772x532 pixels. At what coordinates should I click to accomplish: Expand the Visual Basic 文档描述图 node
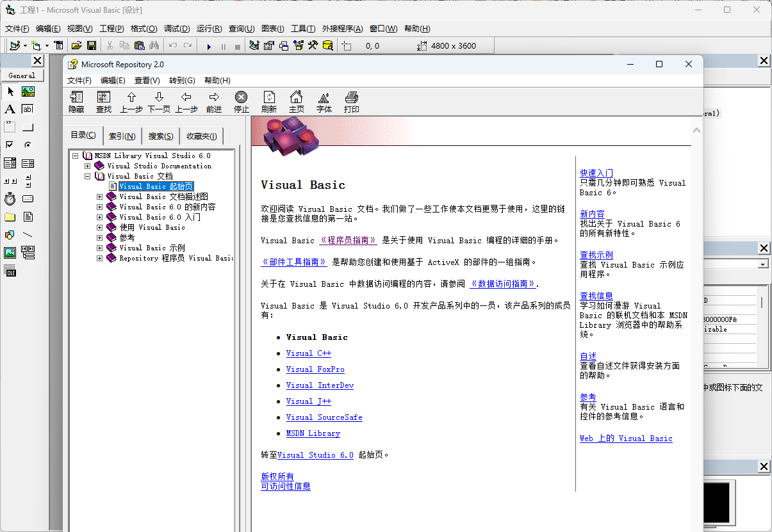[x=100, y=197]
